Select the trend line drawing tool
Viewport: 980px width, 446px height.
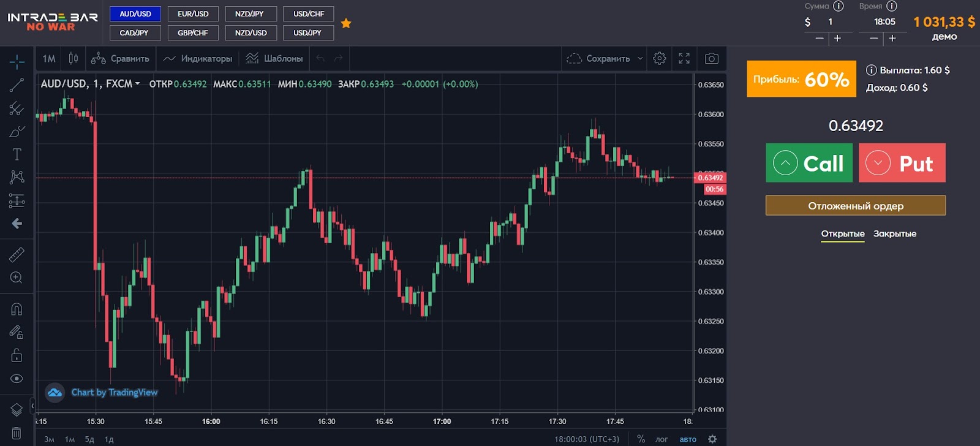(x=17, y=85)
